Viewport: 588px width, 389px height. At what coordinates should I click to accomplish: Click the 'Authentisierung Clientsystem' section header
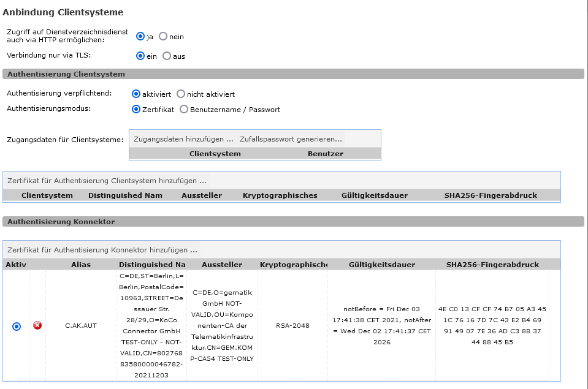point(66,74)
